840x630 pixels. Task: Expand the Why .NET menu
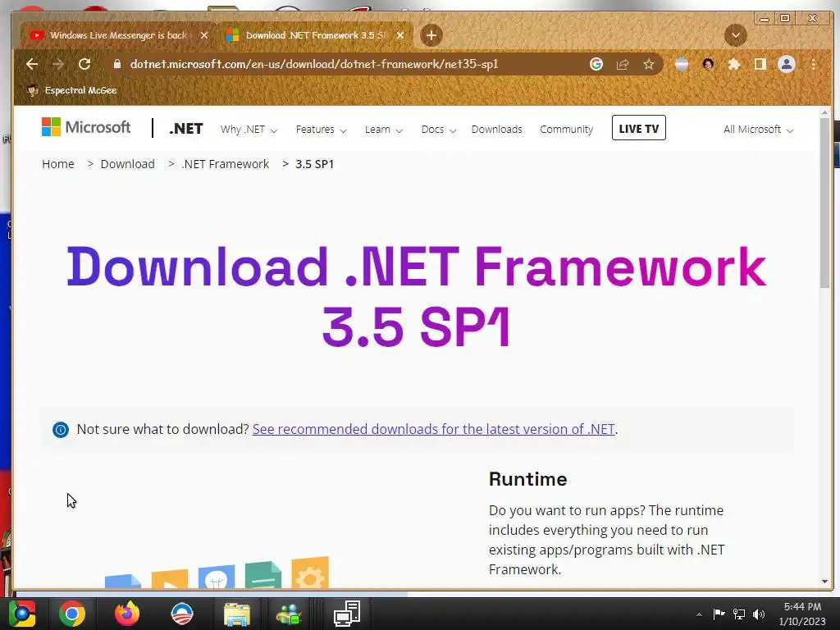[x=249, y=130]
